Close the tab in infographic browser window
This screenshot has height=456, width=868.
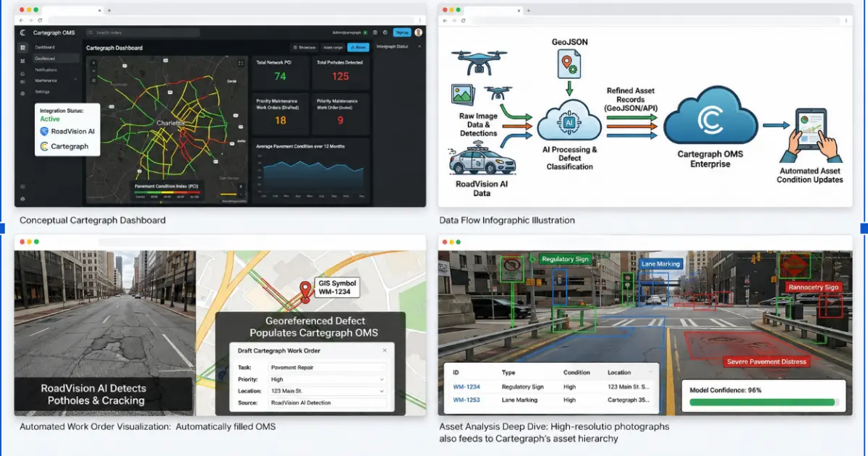(x=519, y=10)
